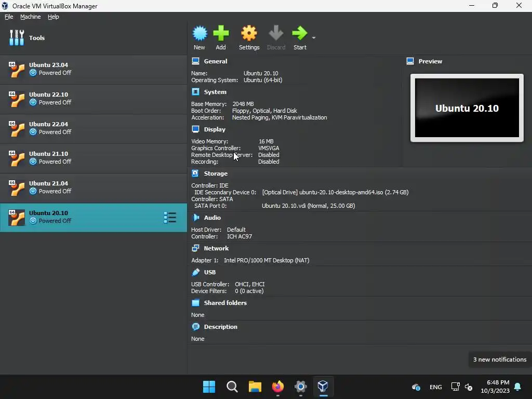
Task: Click the Description section header
Action: 220,327
